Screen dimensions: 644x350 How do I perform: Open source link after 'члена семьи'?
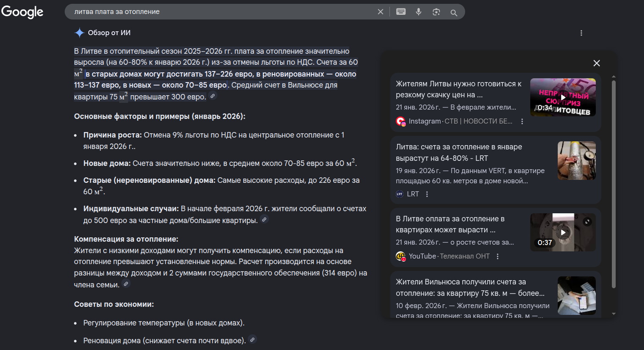126,284
